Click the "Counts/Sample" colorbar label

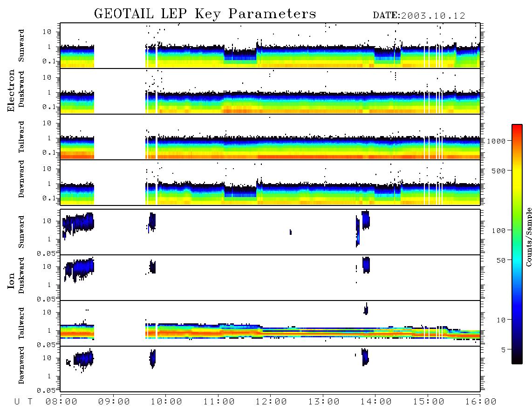[528, 237]
